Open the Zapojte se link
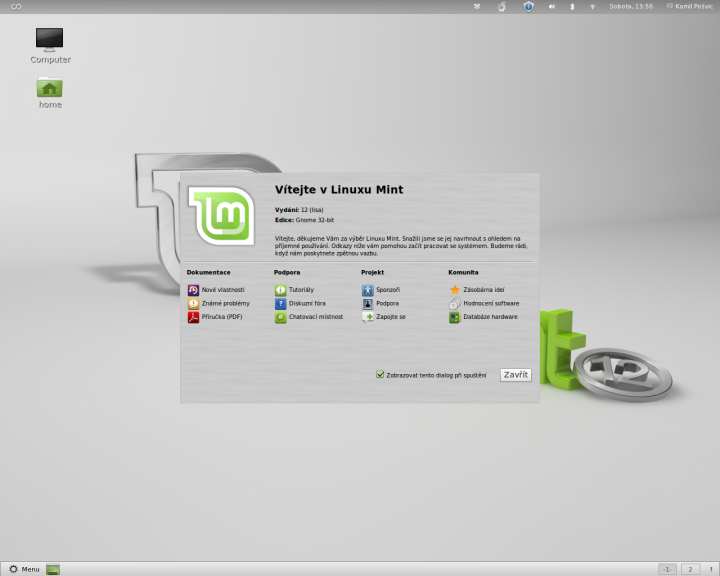 click(390, 317)
